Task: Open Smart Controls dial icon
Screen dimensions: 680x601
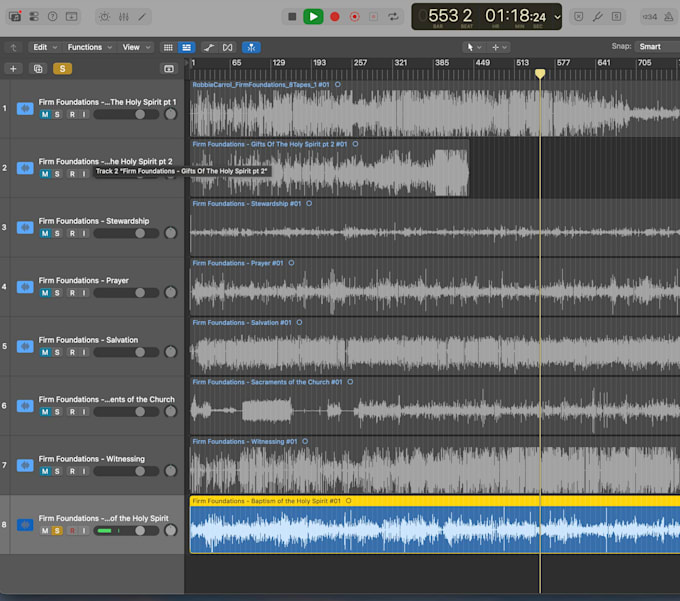Action: coord(105,17)
